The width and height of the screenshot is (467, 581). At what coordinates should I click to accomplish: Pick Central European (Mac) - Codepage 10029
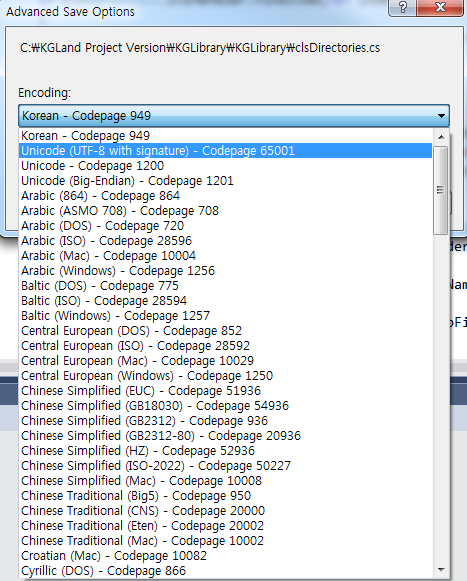pos(225,361)
